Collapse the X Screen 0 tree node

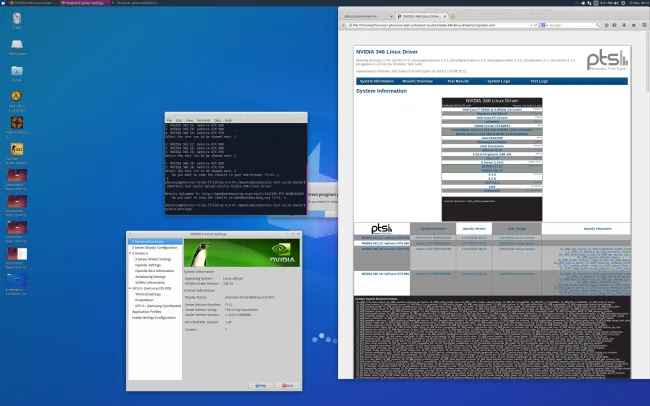(130, 253)
